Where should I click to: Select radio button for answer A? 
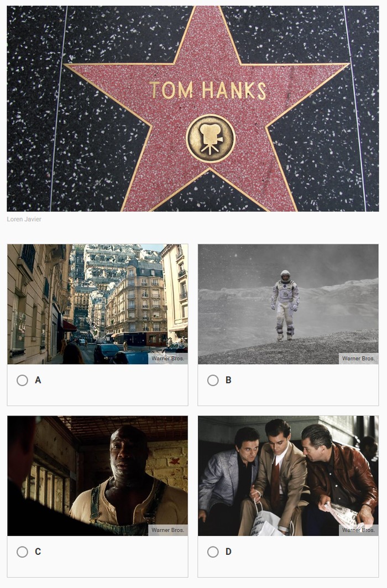[x=23, y=380]
